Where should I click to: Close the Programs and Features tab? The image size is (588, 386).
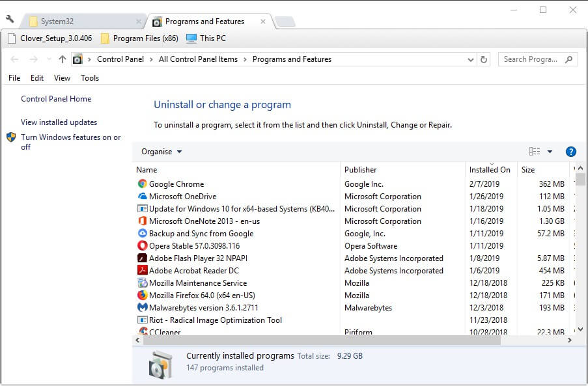click(x=263, y=21)
